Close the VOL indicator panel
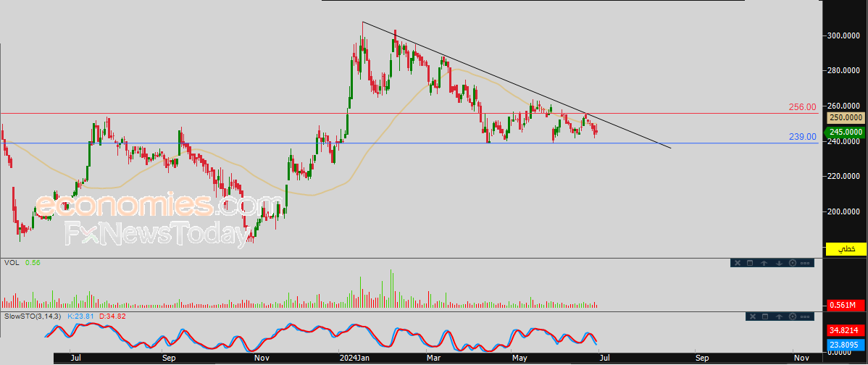Viewport: 868px width, 365px height. tap(738, 263)
